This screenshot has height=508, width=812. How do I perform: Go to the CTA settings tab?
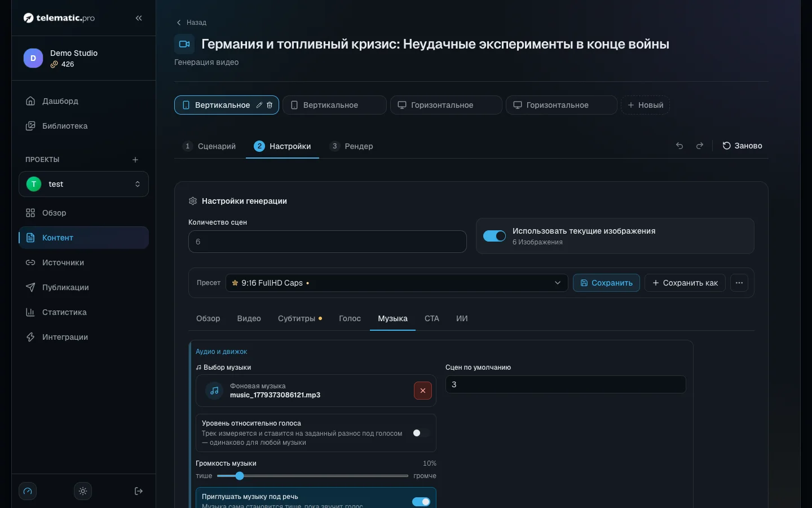[432, 318]
